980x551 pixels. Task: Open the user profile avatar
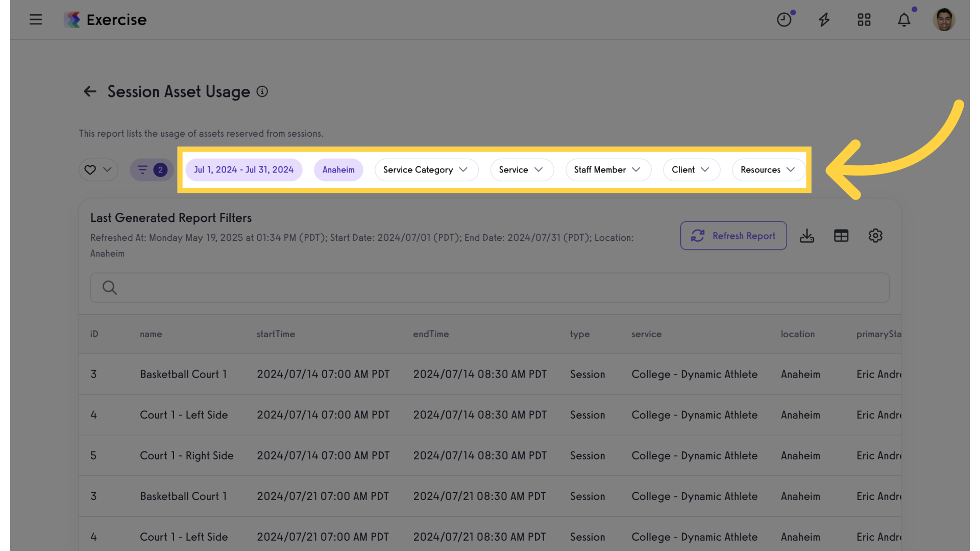(944, 20)
